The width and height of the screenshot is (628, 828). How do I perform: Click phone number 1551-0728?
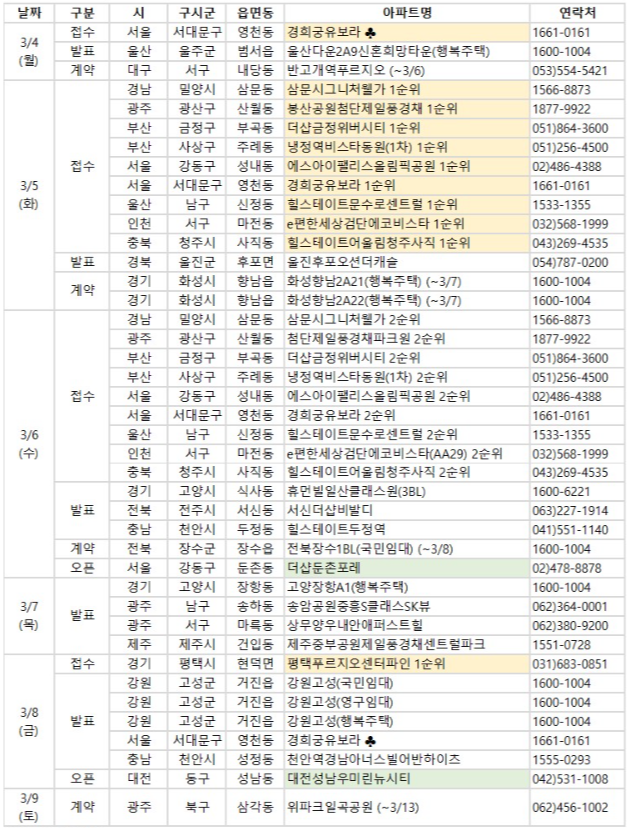pyautogui.click(x=561, y=645)
